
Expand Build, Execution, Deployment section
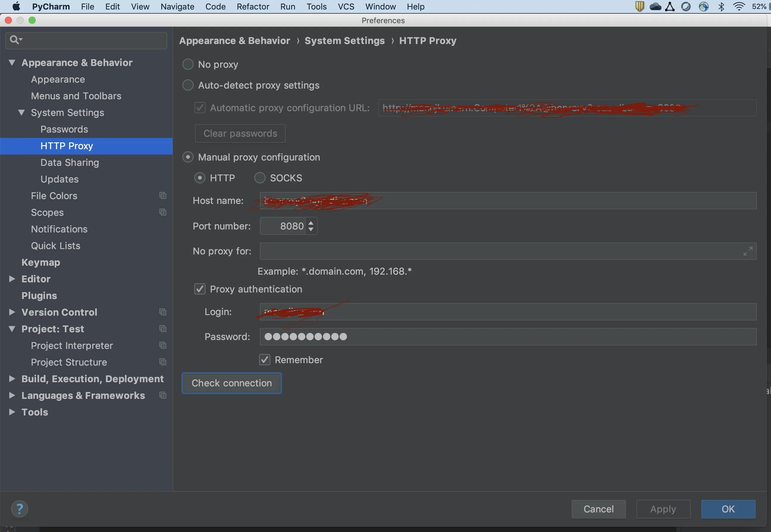tap(12, 378)
